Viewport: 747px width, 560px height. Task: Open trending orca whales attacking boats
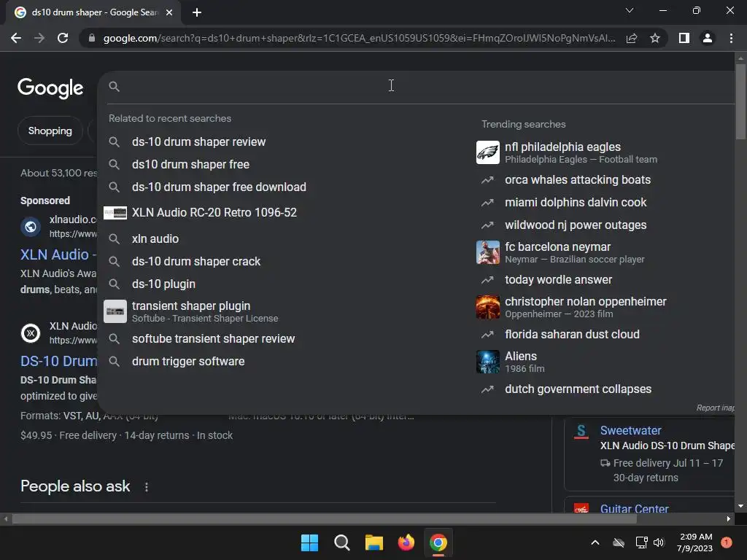(578, 180)
